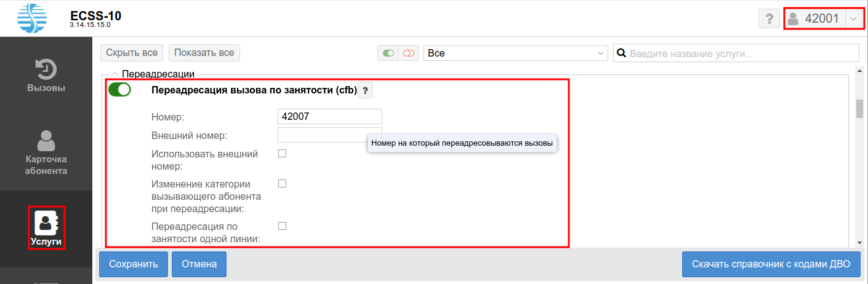Open the Вызовы call history section
Image resolution: width=868 pixels, height=284 pixels.
click(x=46, y=75)
